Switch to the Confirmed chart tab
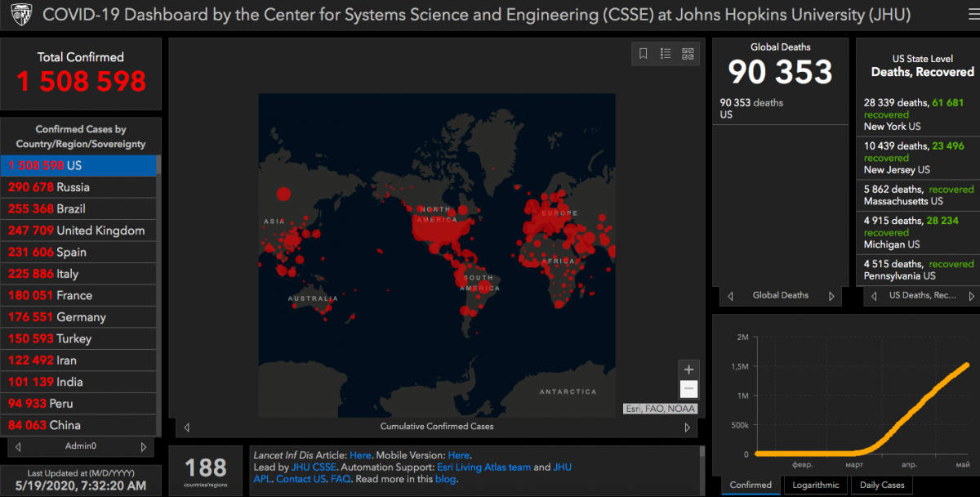Screen dimensions: 980x497 pyautogui.click(x=751, y=485)
